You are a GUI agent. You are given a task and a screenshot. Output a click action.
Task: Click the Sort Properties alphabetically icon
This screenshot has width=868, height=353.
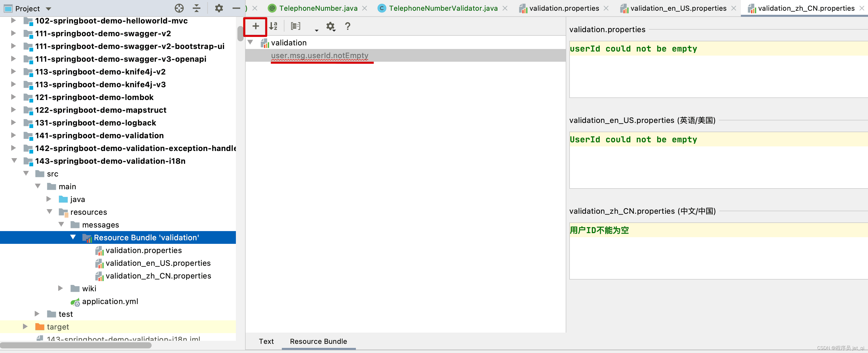(x=273, y=26)
